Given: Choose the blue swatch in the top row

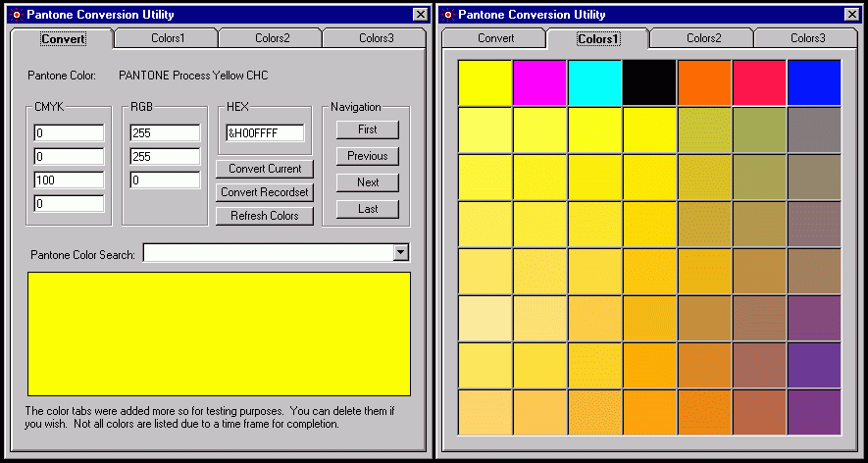Looking at the screenshot, I should coord(814,82).
